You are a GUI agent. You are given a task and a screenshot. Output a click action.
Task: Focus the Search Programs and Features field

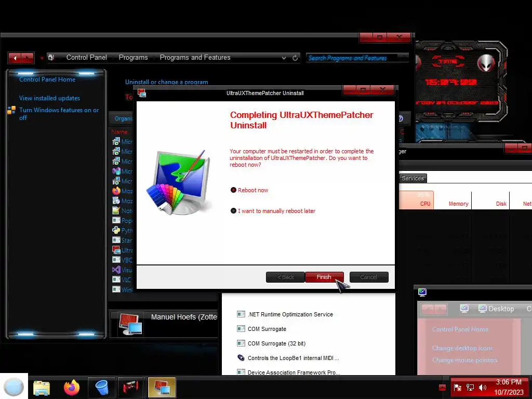click(353, 58)
